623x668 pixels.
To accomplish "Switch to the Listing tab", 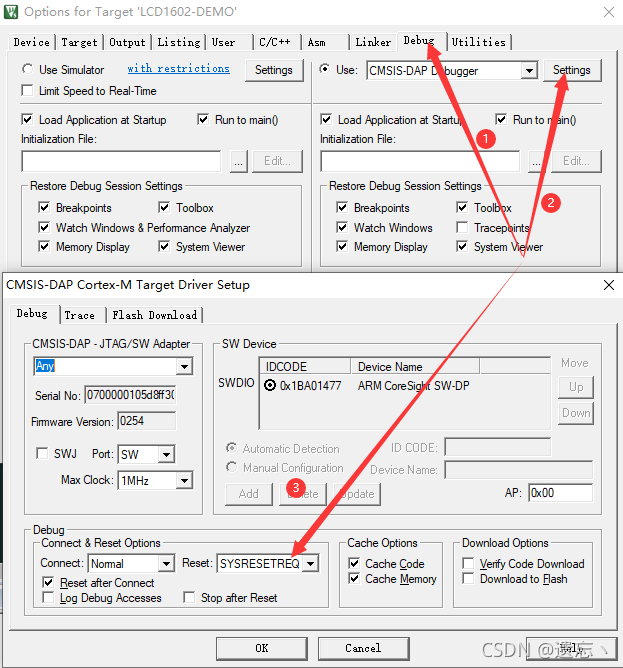I will point(179,42).
